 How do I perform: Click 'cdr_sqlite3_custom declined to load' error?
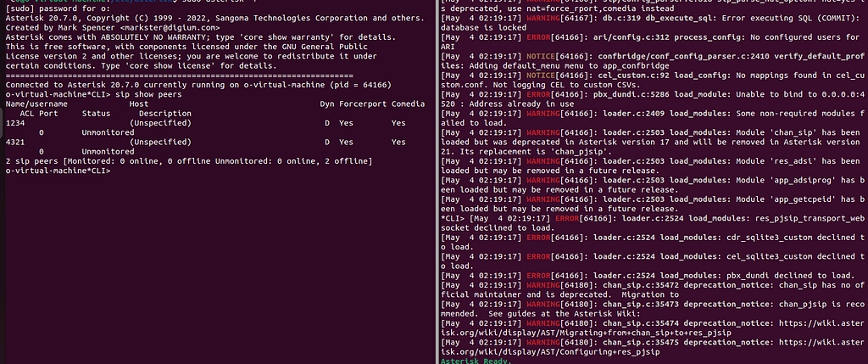(x=654, y=242)
